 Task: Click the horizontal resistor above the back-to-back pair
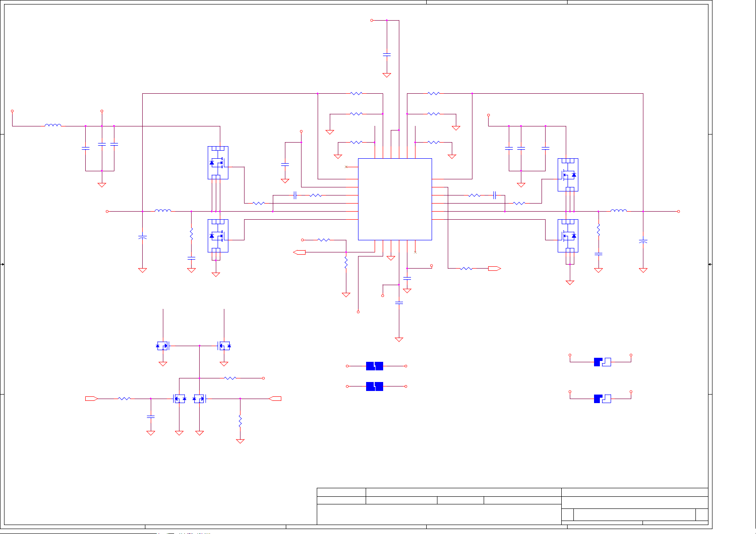(x=230, y=378)
